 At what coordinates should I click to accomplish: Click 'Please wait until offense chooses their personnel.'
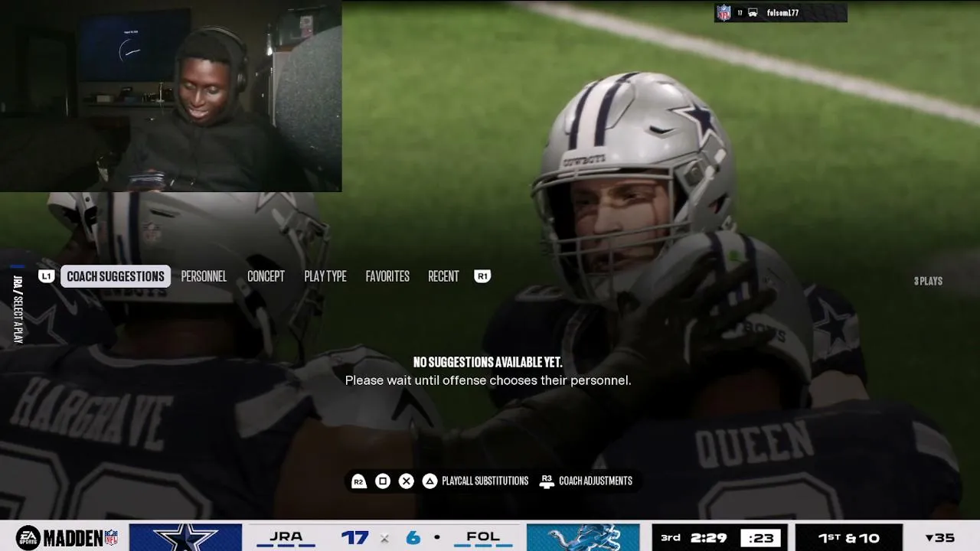pyautogui.click(x=488, y=380)
